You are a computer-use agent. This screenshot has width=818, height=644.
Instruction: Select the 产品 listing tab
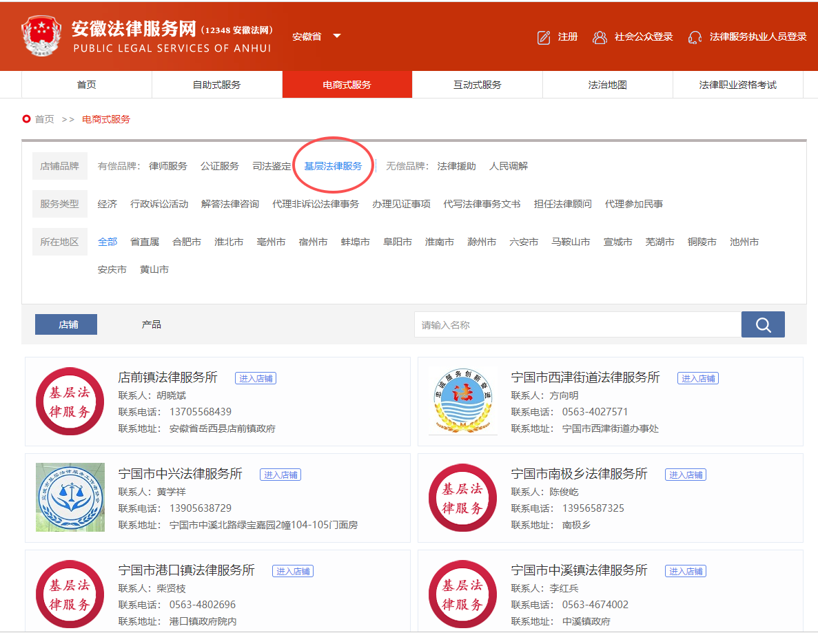(x=152, y=324)
